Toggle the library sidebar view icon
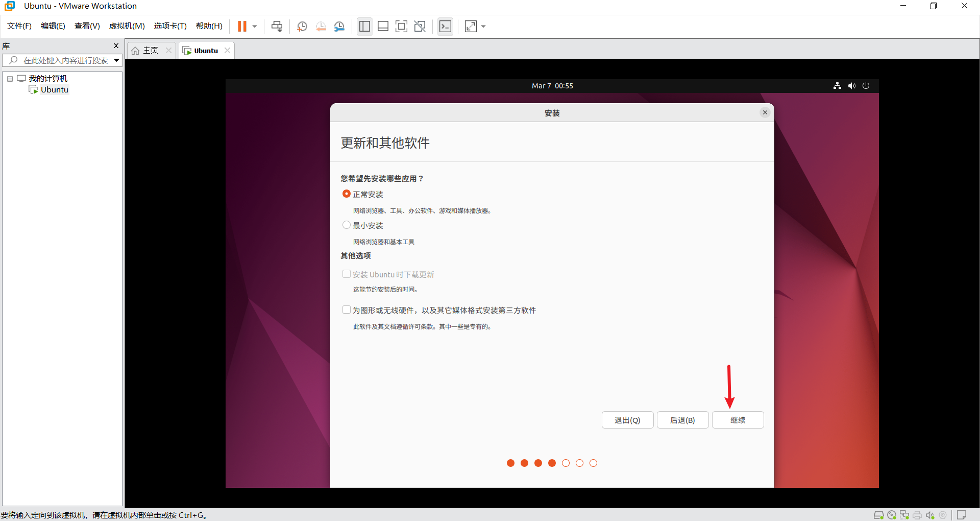Screen dimensions: 980x521 coord(364,27)
